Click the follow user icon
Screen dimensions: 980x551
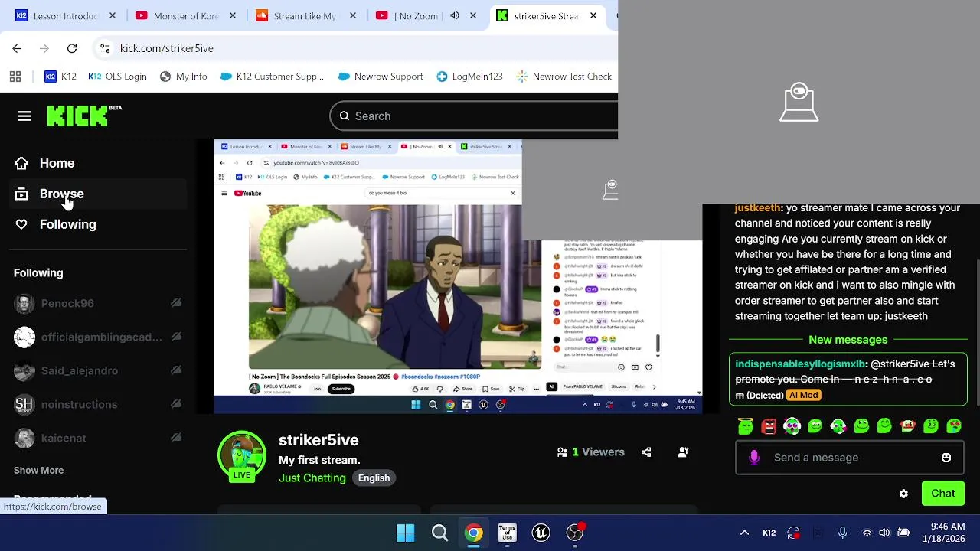pyautogui.click(x=684, y=452)
